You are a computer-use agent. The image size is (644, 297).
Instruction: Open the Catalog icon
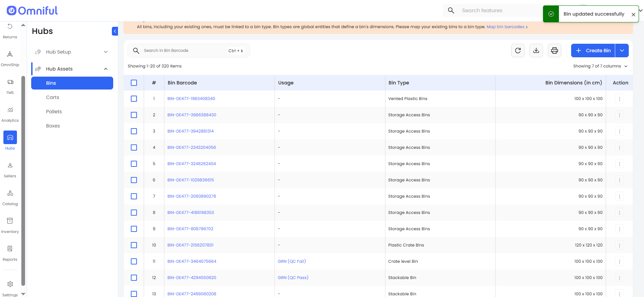point(10,193)
